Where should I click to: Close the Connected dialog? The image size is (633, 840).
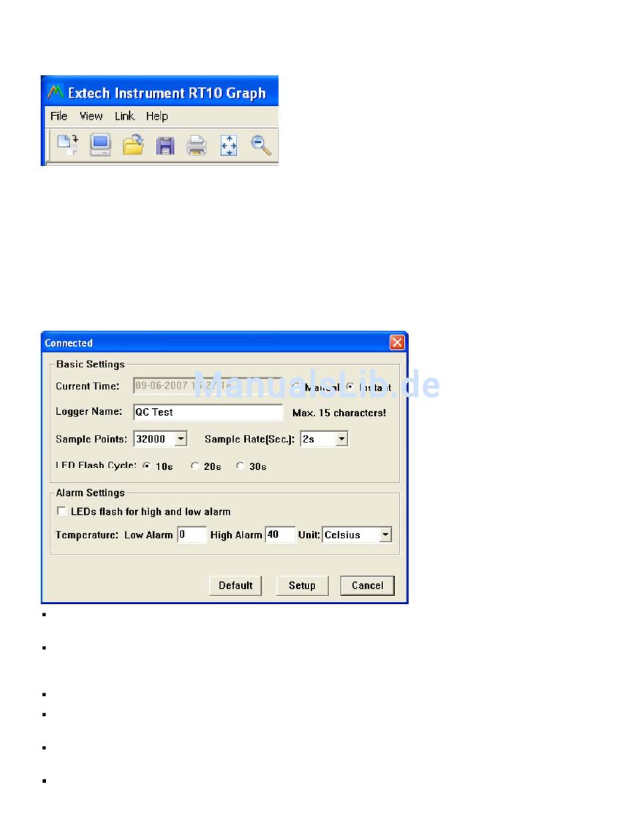(x=397, y=343)
